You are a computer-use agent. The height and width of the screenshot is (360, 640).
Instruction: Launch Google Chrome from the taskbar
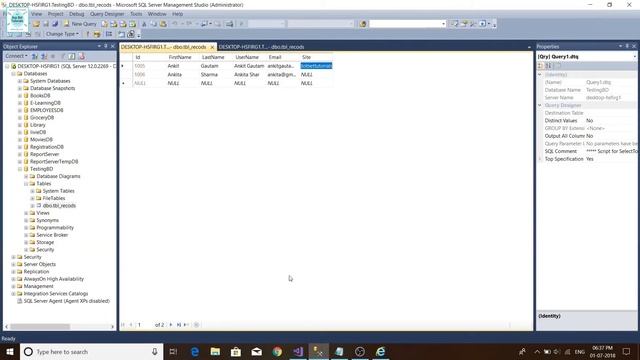click(x=277, y=351)
